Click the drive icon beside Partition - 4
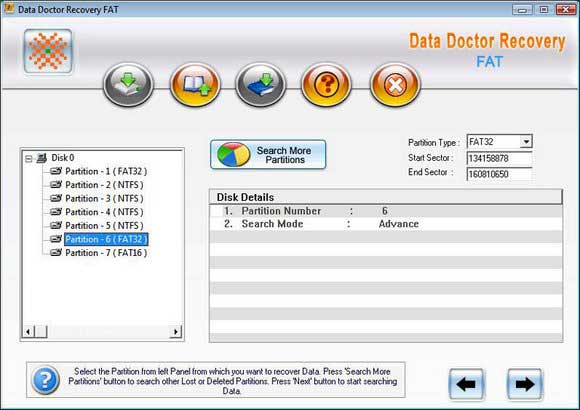 (56, 212)
